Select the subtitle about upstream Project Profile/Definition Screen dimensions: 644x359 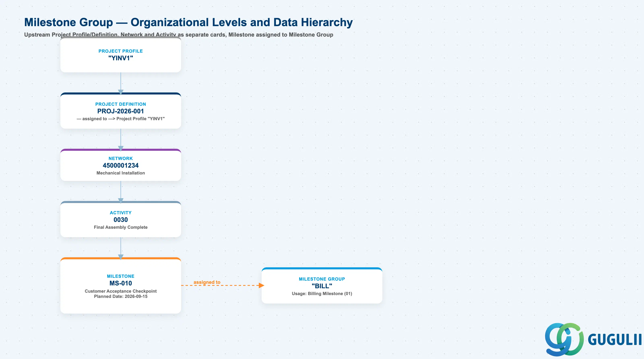179,35
